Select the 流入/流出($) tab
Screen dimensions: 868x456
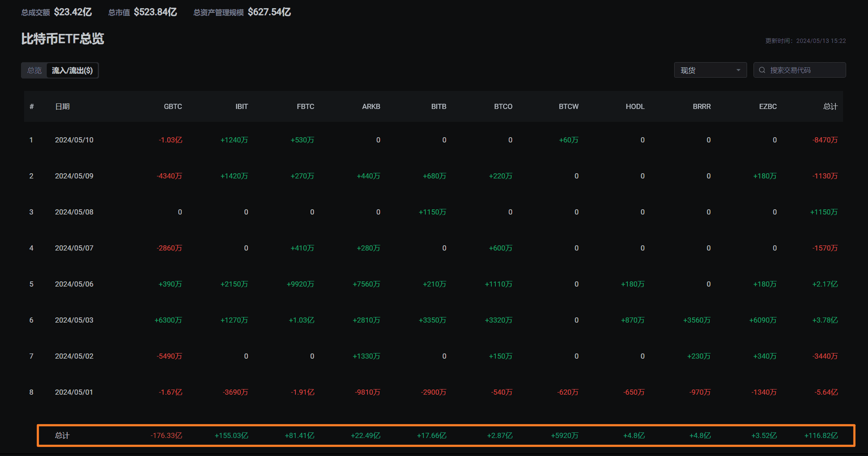(x=72, y=70)
